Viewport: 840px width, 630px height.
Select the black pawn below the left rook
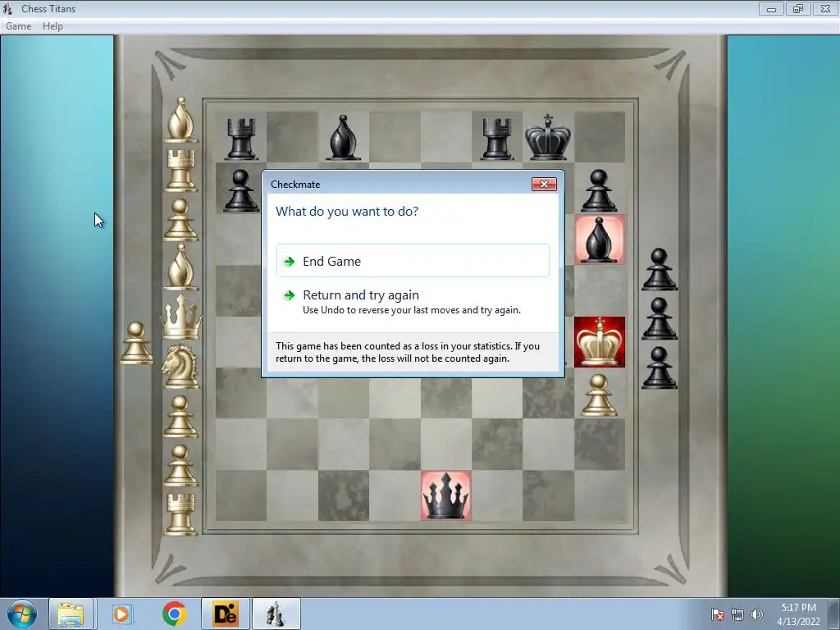(240, 190)
